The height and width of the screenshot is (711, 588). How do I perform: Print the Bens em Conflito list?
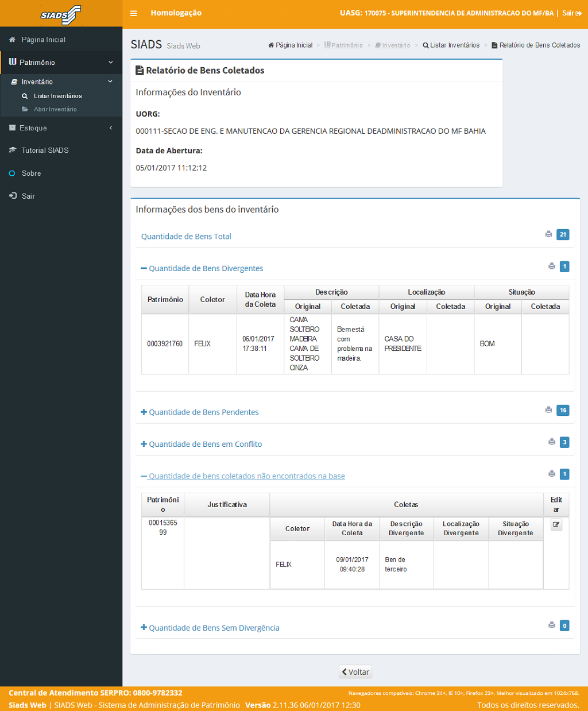(552, 442)
